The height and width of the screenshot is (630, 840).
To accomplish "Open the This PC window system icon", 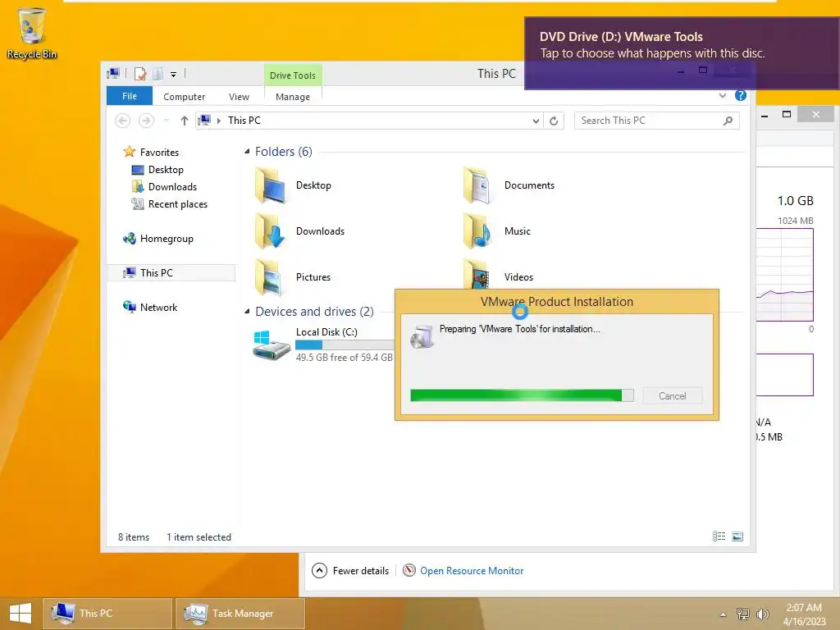I will point(113,73).
